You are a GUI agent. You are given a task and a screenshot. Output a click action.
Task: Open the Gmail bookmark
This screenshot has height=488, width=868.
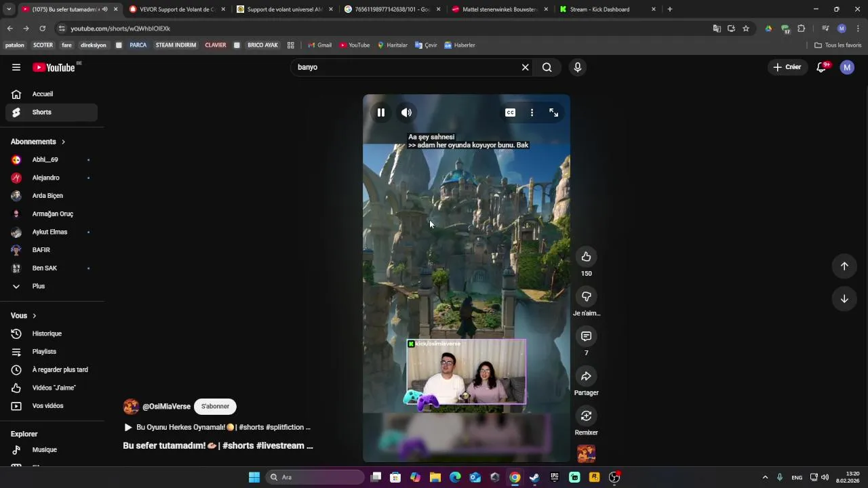pos(319,45)
